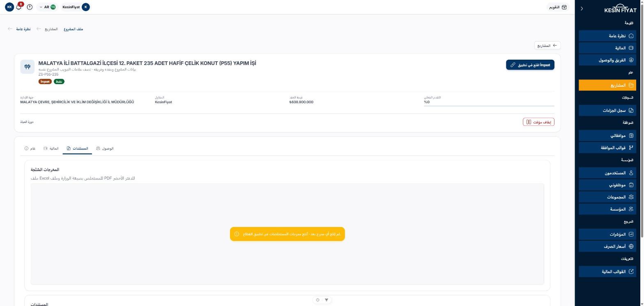Click the أسعار الصرف globe icon
This screenshot has height=306, width=644.
pos(631,246)
